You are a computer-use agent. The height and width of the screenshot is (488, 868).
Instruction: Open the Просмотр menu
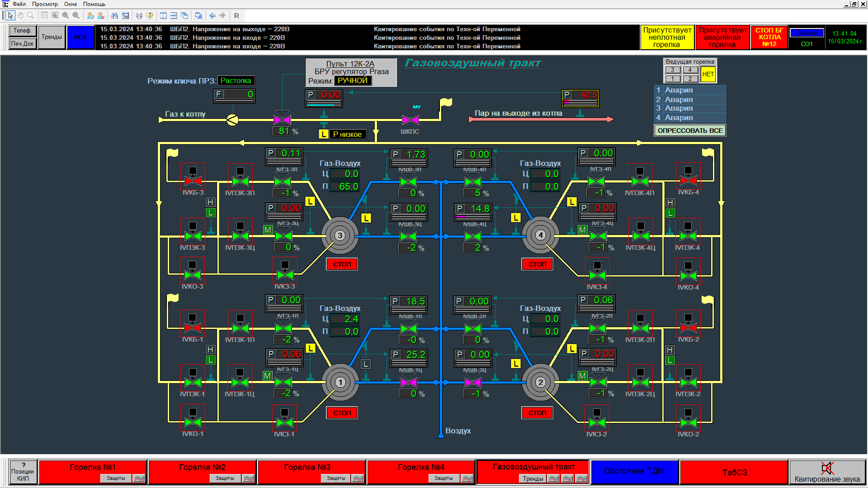[x=45, y=4]
